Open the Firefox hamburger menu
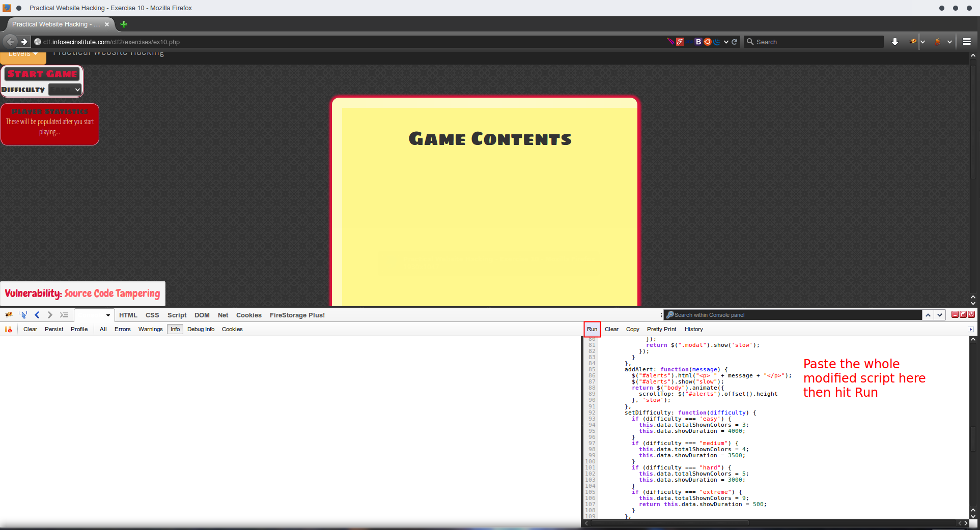 point(966,42)
